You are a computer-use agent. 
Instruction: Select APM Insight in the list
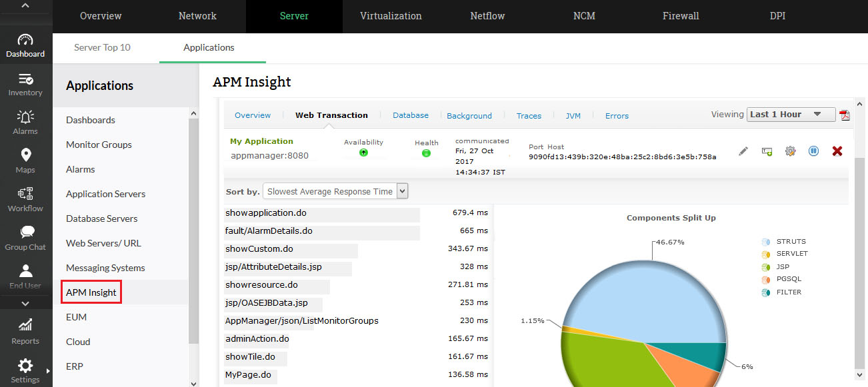click(91, 292)
